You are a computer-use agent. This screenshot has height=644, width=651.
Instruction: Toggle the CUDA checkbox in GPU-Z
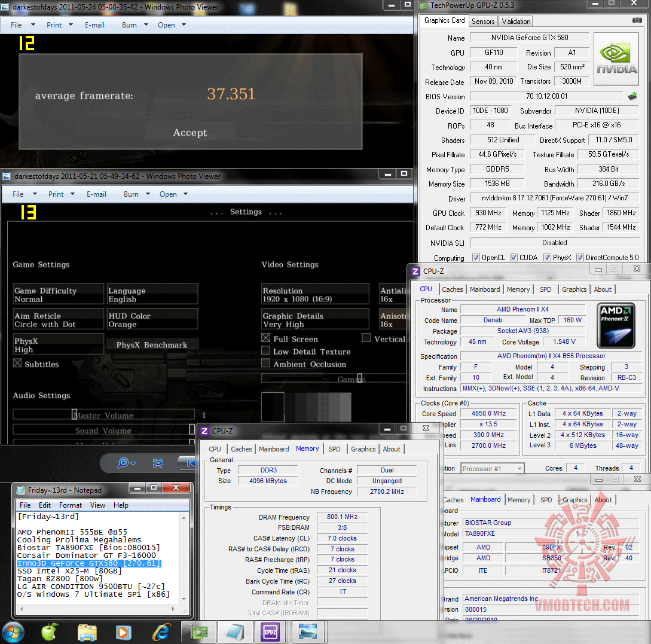(514, 258)
